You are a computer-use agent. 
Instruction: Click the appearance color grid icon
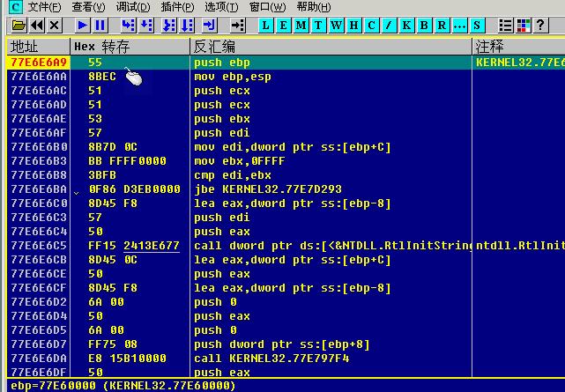coord(524,26)
